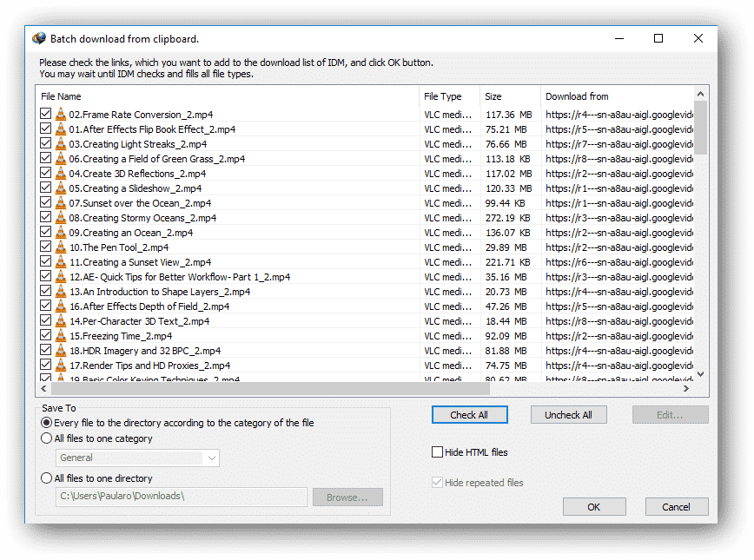Enable the Hide HTML files checkbox

(x=438, y=452)
